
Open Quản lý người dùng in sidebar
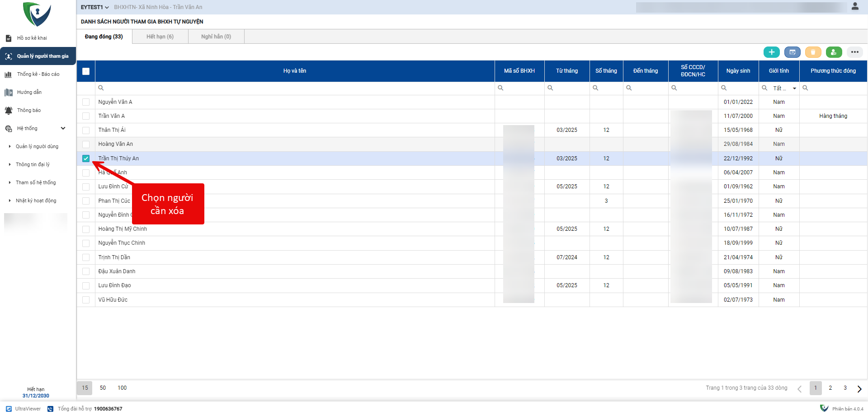pyautogui.click(x=37, y=146)
